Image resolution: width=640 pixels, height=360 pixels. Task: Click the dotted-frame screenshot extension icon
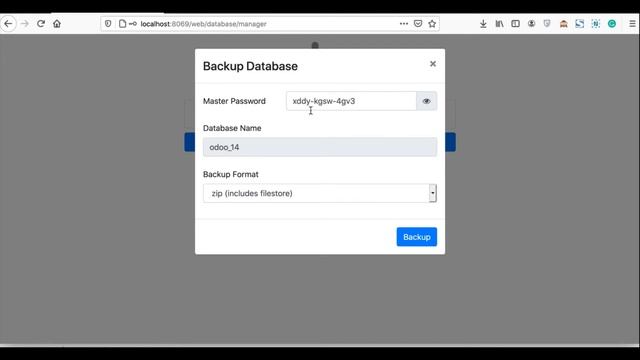coord(596,24)
